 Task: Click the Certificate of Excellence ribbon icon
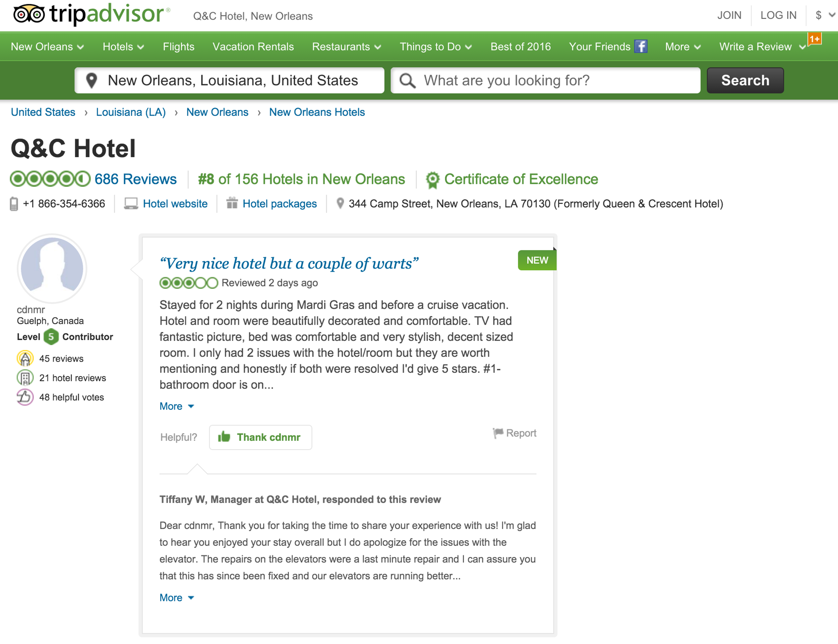[x=433, y=180]
